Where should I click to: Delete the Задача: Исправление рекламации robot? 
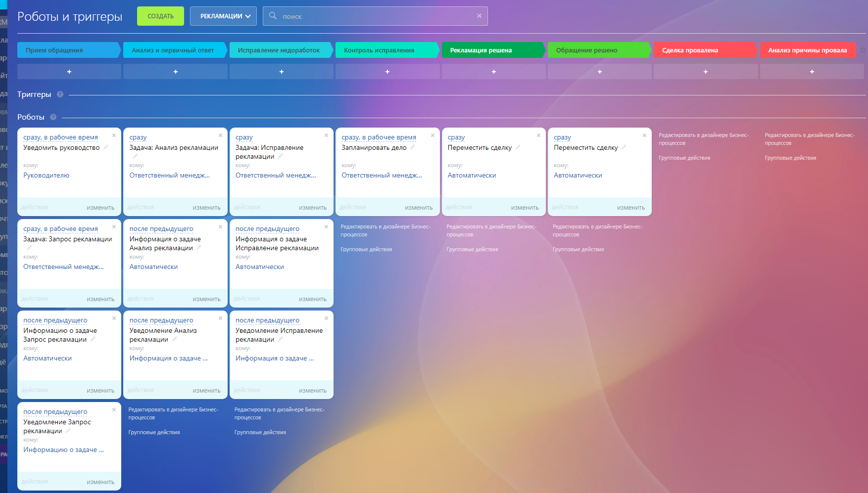click(326, 135)
